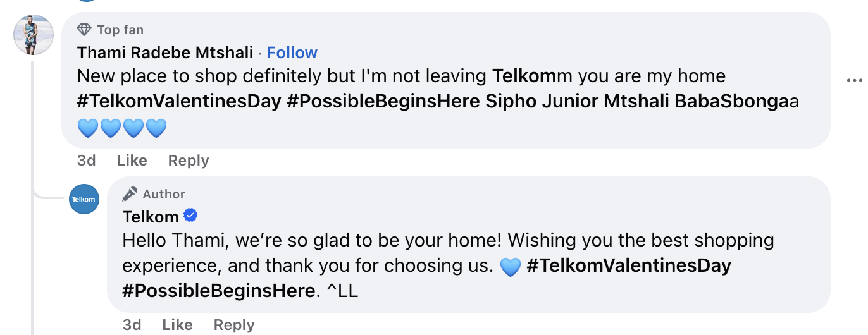The height and width of the screenshot is (335, 868).
Task: Open Thami Radebe Mtshali's profile picture
Action: [34, 35]
